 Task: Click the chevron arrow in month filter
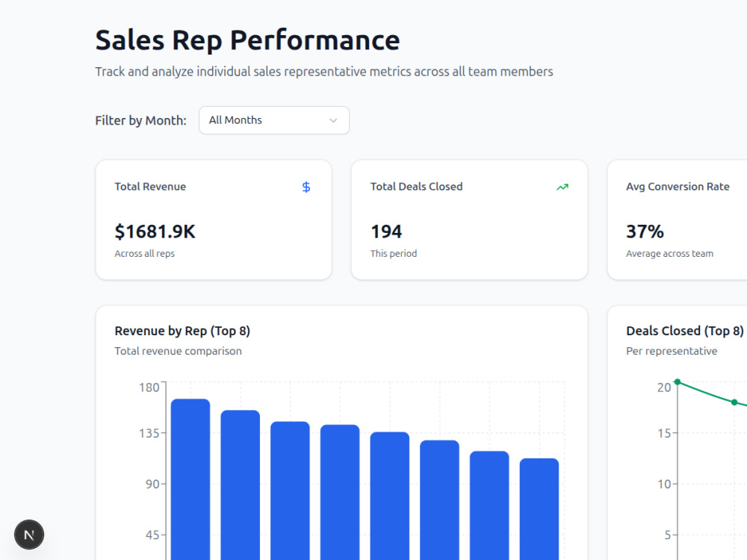point(333,120)
